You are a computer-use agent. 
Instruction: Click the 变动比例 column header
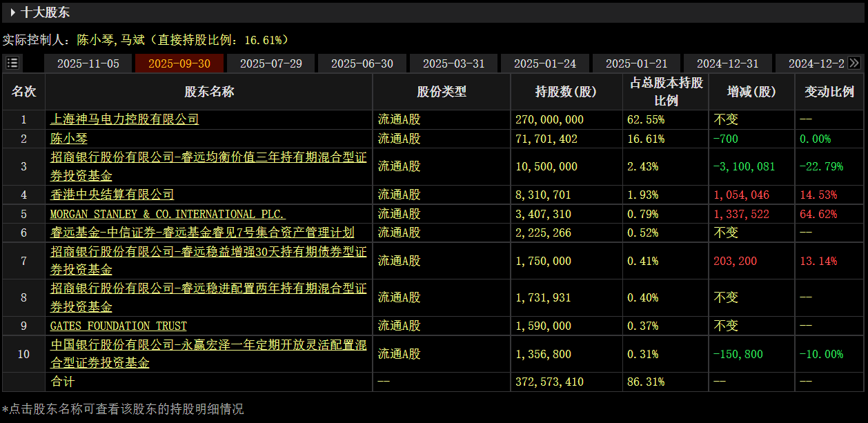(x=829, y=92)
